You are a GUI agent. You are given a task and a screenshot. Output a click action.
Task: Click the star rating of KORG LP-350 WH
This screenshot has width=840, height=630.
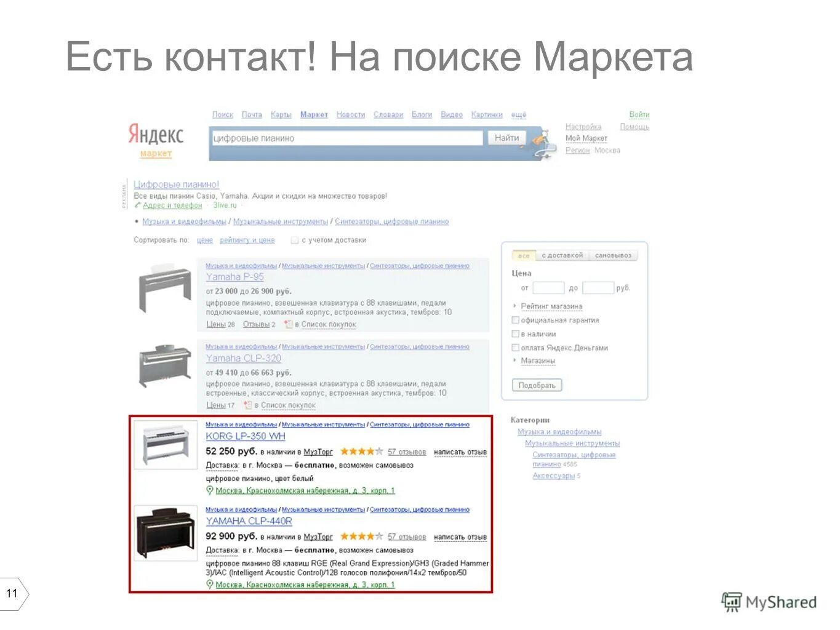click(x=362, y=452)
